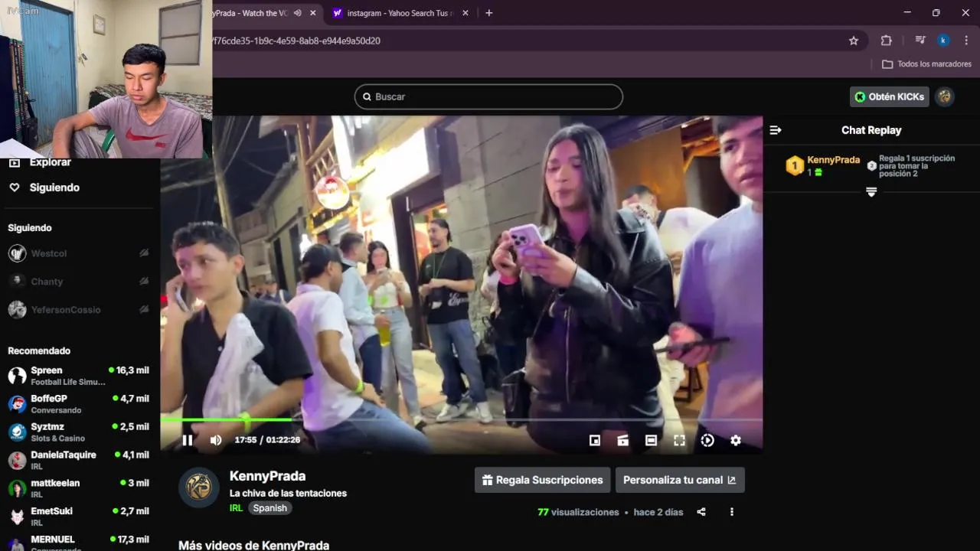The image size is (980, 551).
Task: Click KennyPrada channel avatar below video
Action: [199, 487]
